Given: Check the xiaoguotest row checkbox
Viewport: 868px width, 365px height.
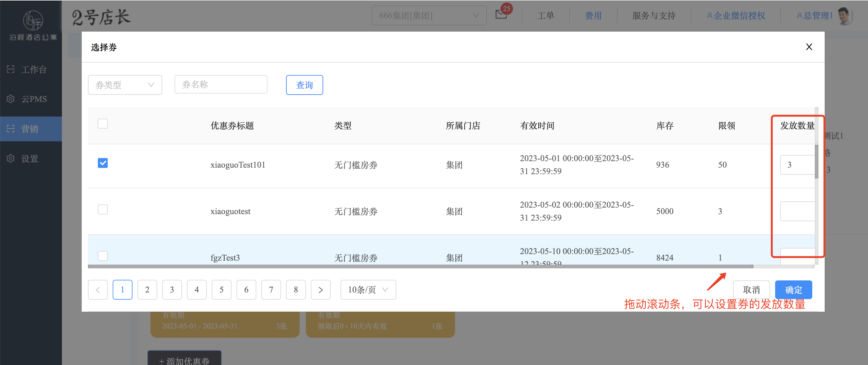Looking at the screenshot, I should coord(103,209).
